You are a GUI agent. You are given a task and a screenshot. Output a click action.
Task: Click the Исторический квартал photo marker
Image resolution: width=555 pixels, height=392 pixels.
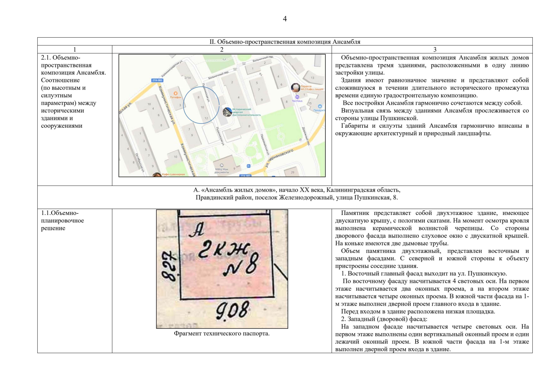point(227,112)
